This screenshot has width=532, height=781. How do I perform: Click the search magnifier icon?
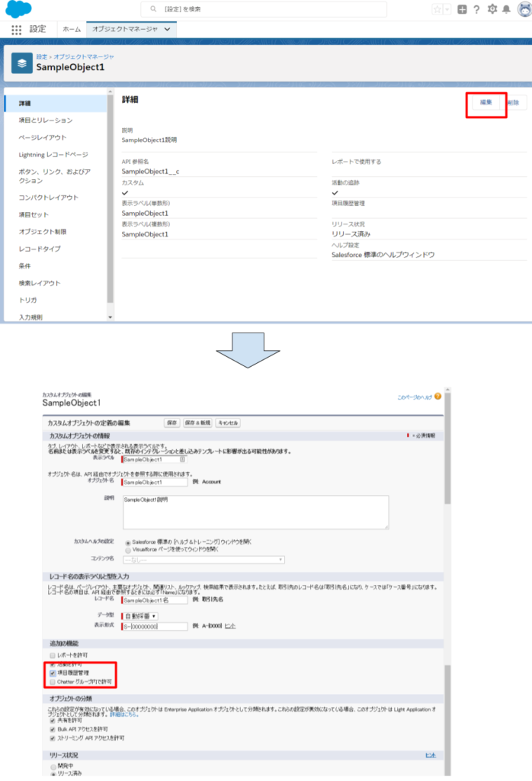[x=153, y=9]
